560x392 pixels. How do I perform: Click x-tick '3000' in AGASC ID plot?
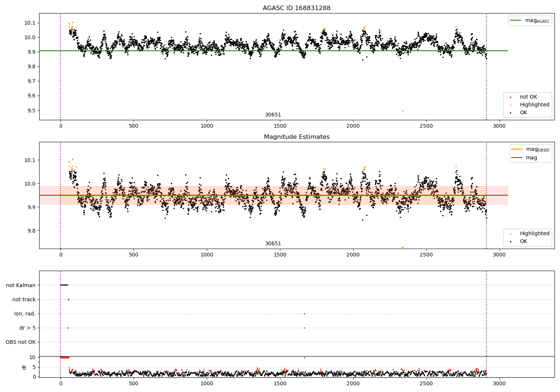point(499,126)
